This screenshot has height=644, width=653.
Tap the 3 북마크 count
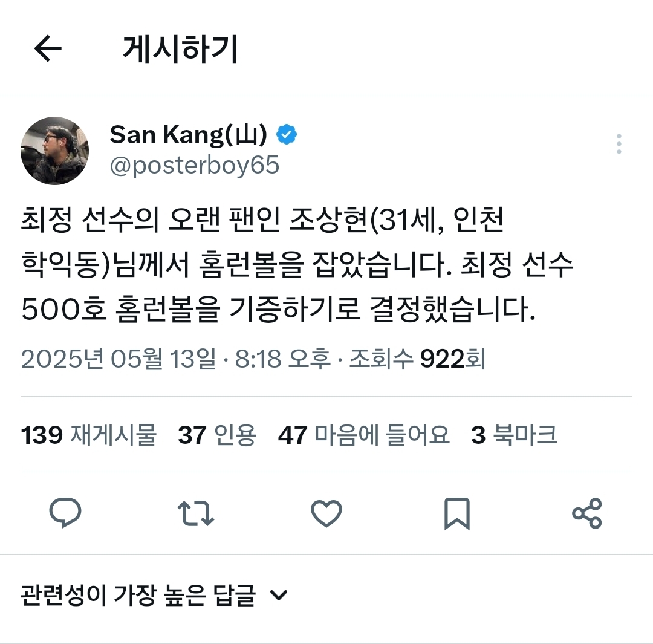click(x=514, y=435)
